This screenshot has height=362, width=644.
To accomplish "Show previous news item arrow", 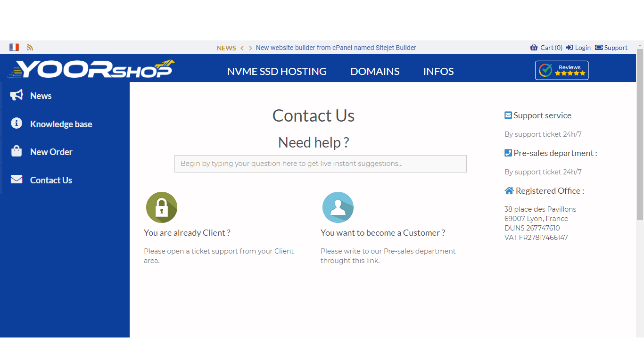I will 242,48.
